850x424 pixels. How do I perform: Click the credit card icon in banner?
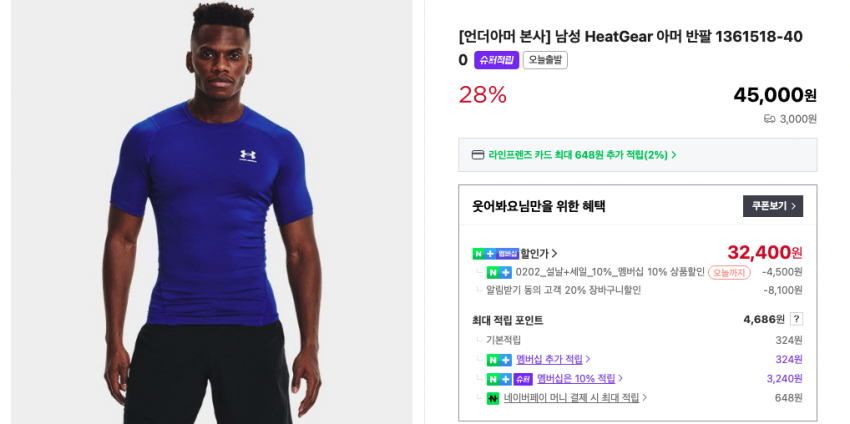pyautogui.click(x=478, y=155)
